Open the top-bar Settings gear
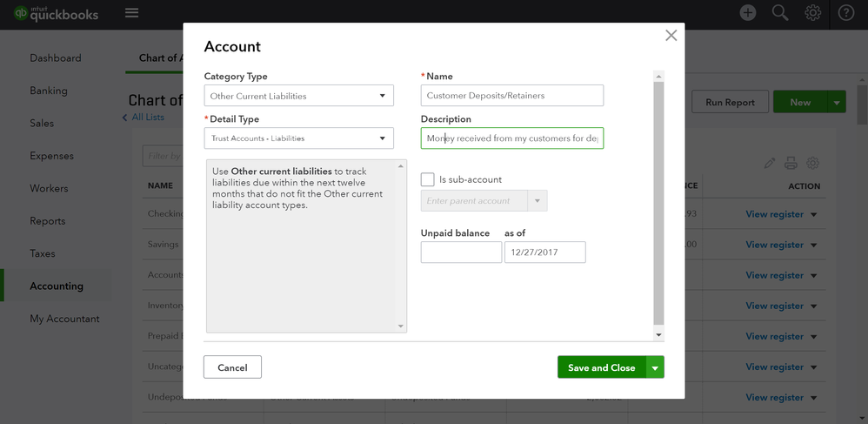 point(812,13)
